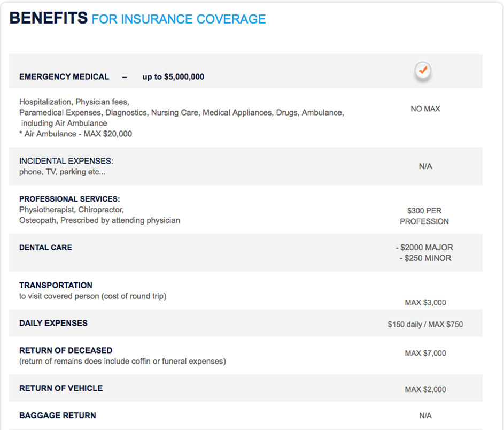Viewport: 504px width, 430px height.
Task: Click the RETURN OF VEHICLE label
Action: coord(61,389)
